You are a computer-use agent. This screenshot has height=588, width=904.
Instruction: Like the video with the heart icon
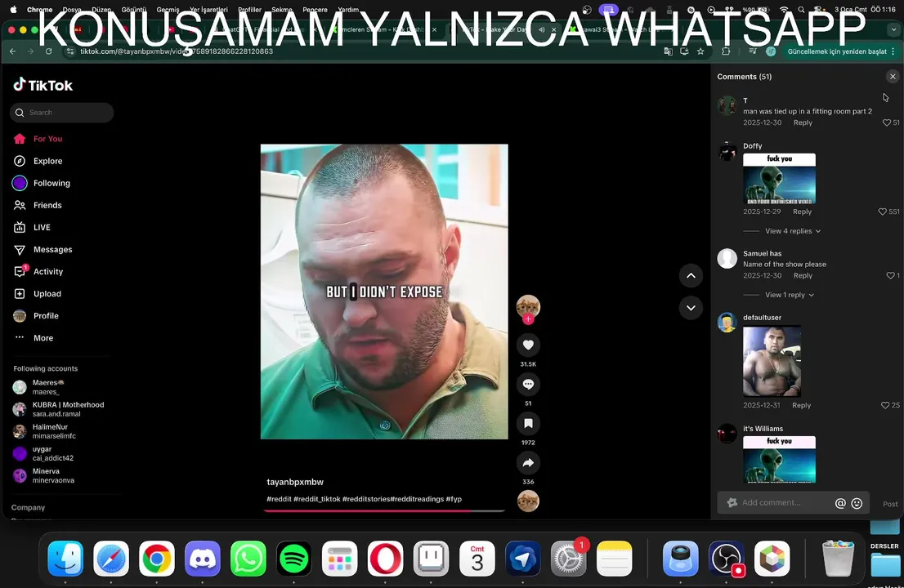click(528, 345)
